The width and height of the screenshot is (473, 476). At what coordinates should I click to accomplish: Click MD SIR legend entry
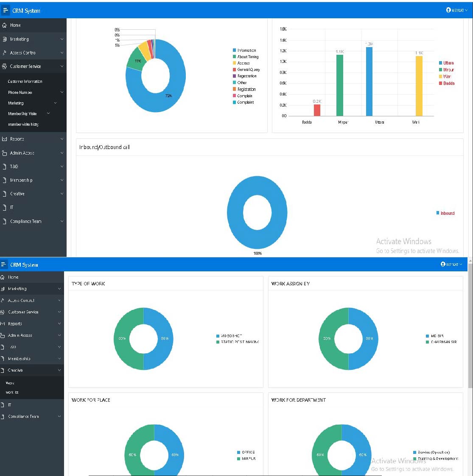point(435,336)
